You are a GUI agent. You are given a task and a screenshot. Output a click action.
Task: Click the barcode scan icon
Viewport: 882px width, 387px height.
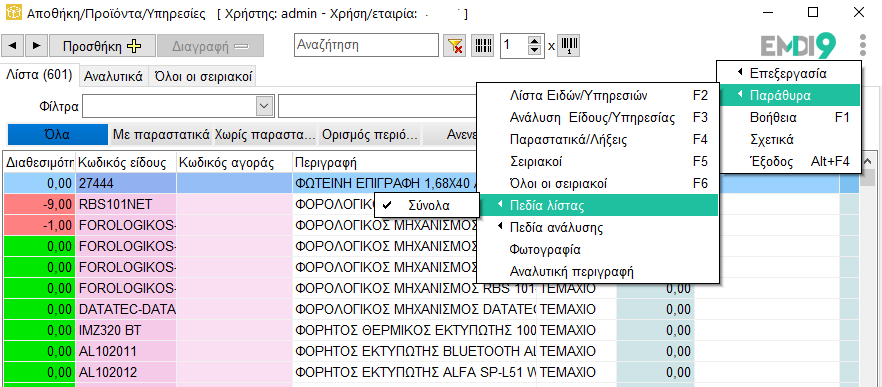pyautogui.click(x=483, y=46)
